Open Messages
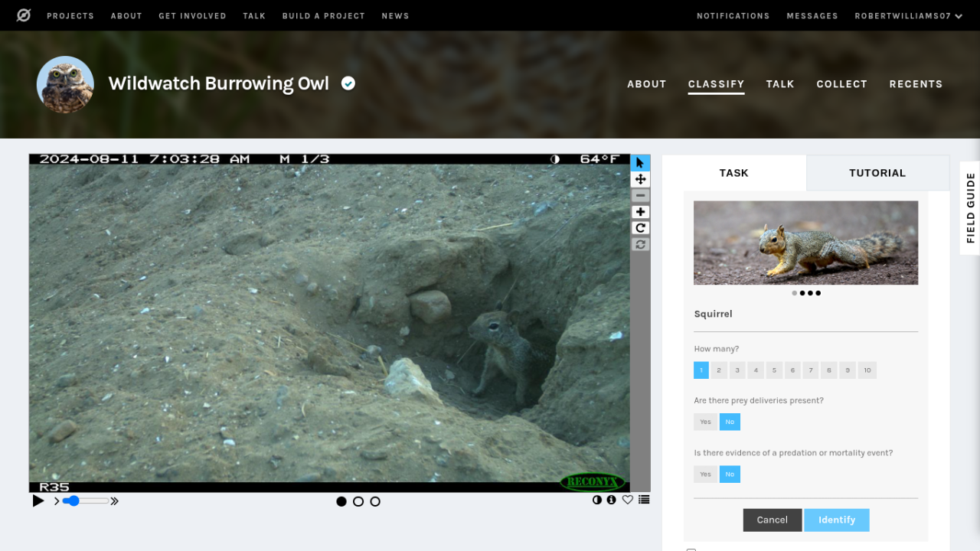The height and width of the screenshot is (551, 980). click(812, 16)
